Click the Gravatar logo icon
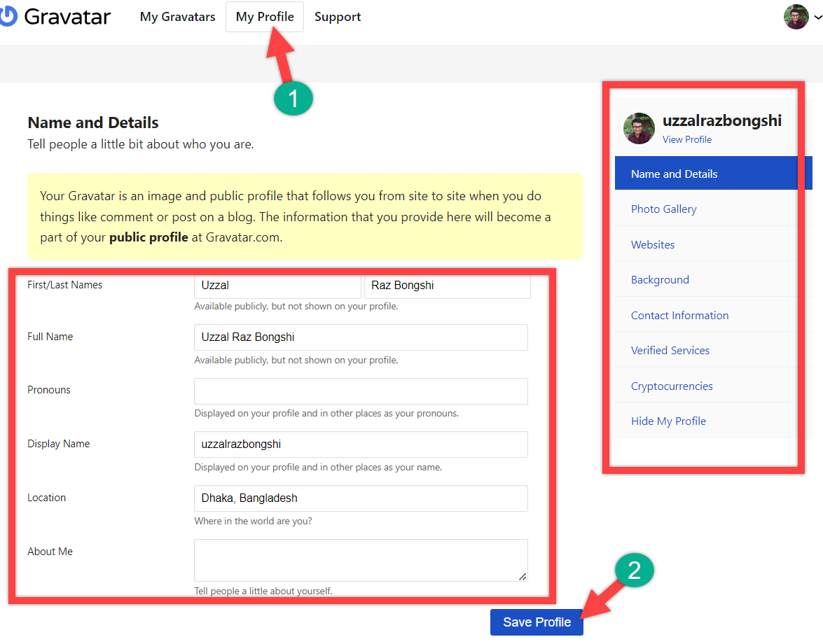823x644 pixels. click(x=9, y=17)
